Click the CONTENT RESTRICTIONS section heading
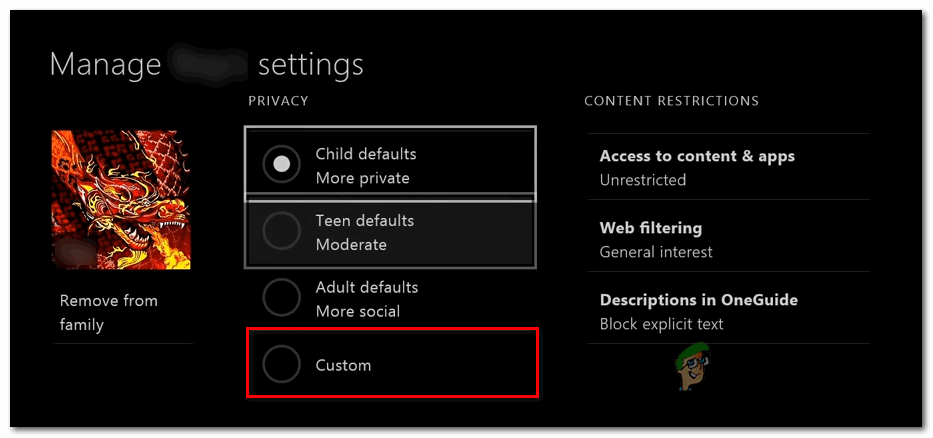The width and height of the screenshot is (933, 438). (671, 101)
